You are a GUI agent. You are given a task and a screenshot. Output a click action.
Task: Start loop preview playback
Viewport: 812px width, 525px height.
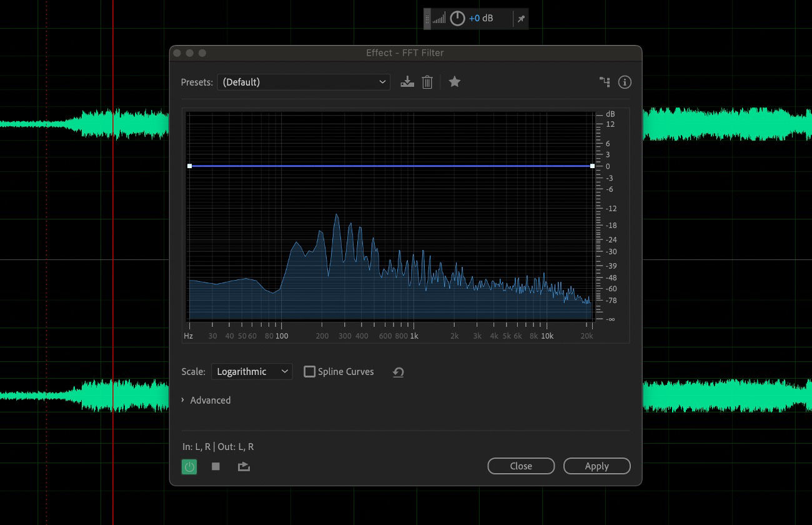(244, 466)
